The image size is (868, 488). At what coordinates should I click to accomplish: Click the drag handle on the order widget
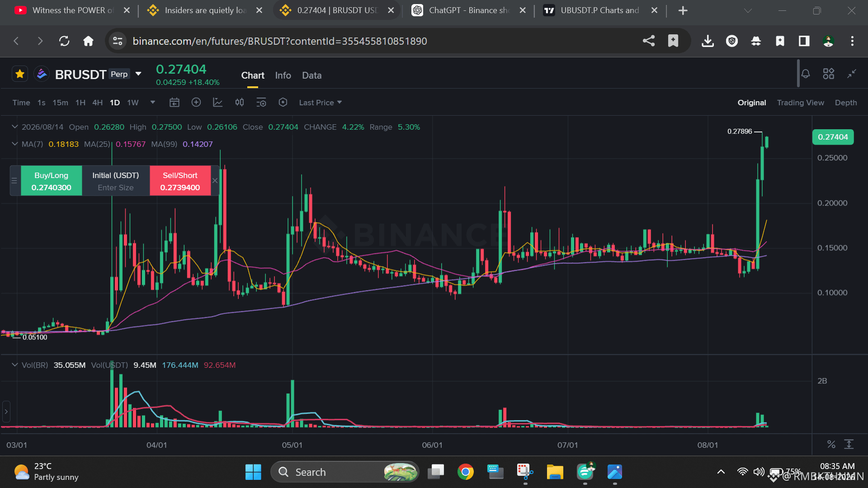pos(14,181)
